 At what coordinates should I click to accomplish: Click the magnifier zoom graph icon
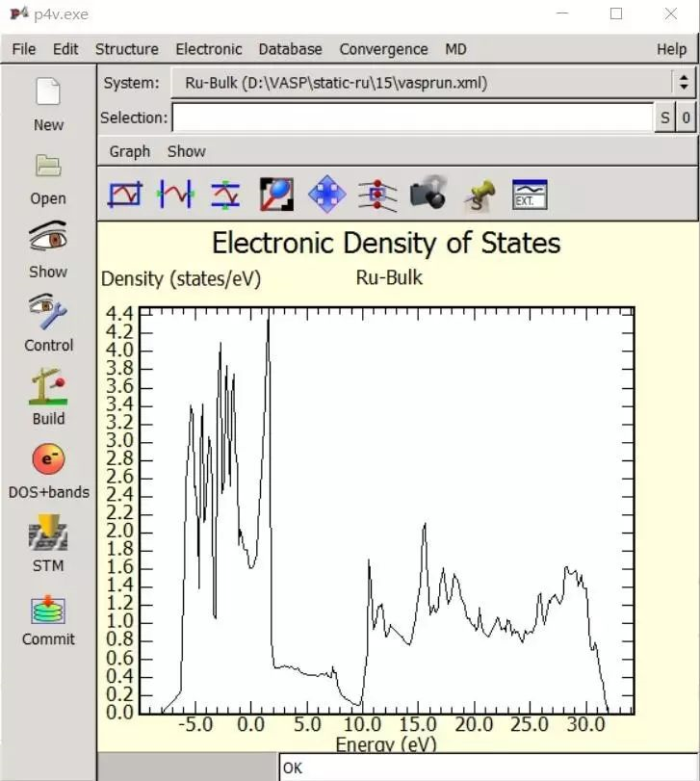click(x=276, y=195)
